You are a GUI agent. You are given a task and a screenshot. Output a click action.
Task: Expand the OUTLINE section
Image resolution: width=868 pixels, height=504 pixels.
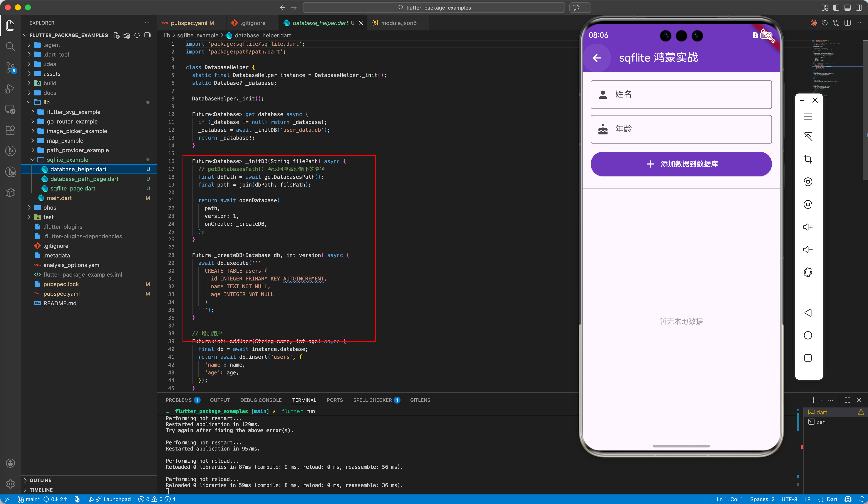[40, 480]
